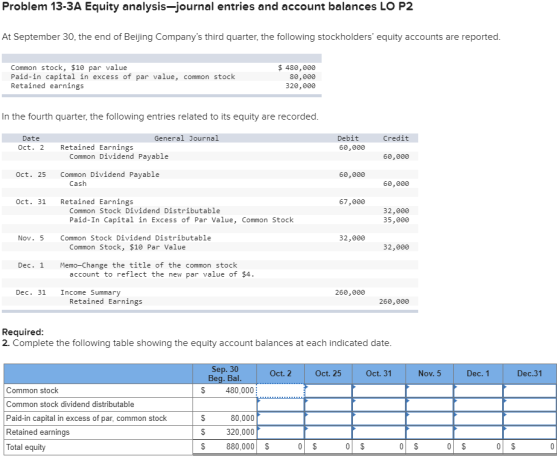Click the Oct. 2 date in journal
Image resolution: width=560 pixels, height=459 pixels.
pyautogui.click(x=31, y=148)
